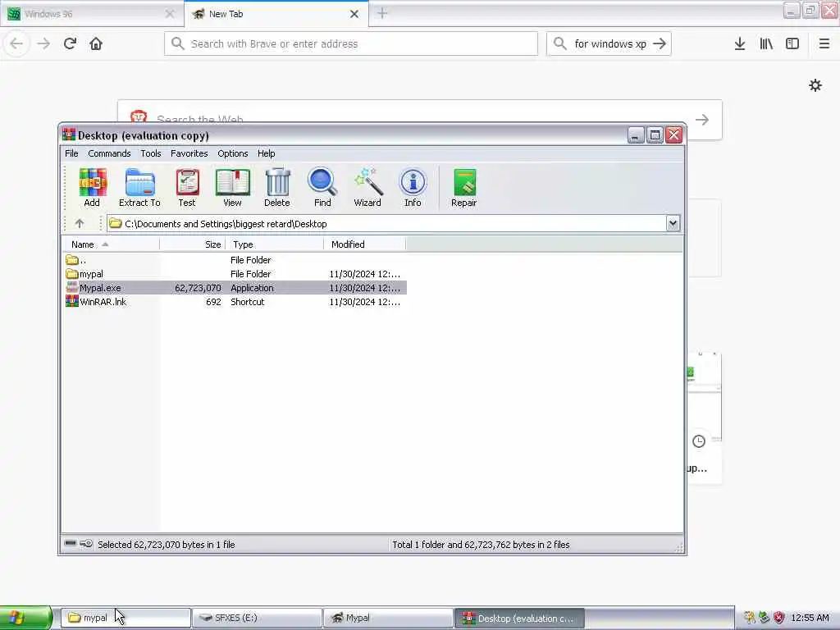Switch to Mypal browser taskbar button
The image size is (840, 630).
[388, 618]
